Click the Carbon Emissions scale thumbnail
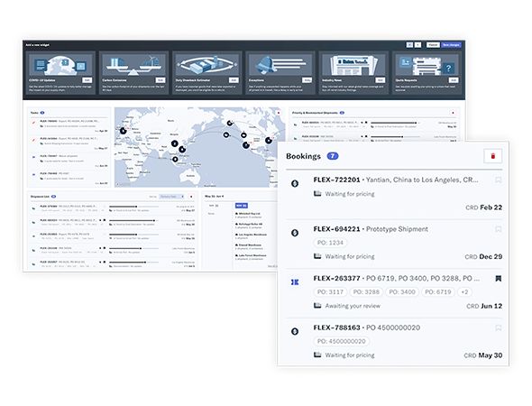 click(133, 64)
